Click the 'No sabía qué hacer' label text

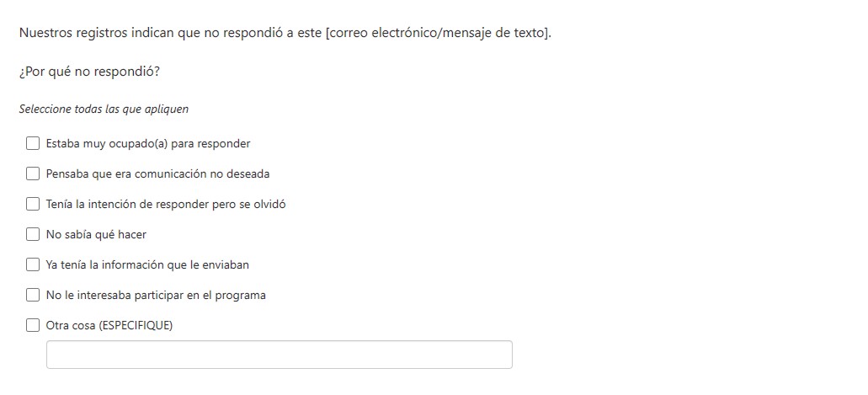(96, 235)
